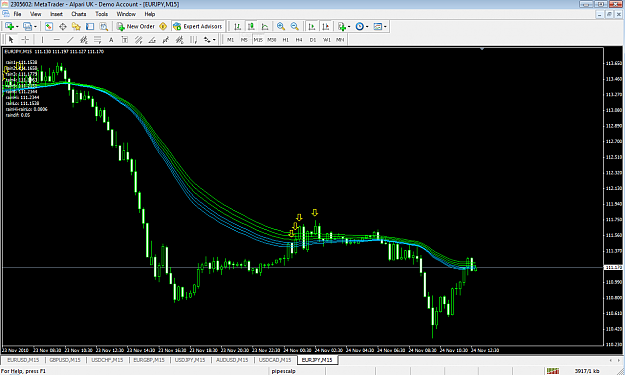Switch to the EURGBP,M15 chart tab
625x375 pixels.
[x=149, y=360]
